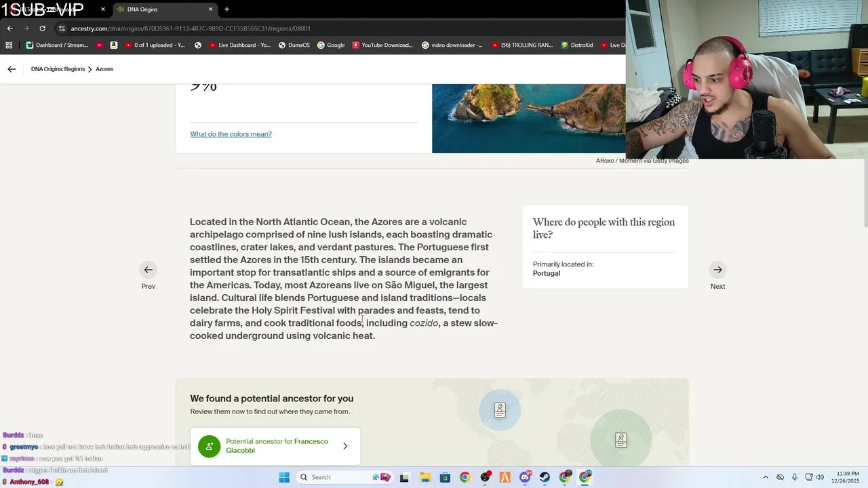868x488 pixels.
Task: Open the DumaOS bookmark
Action: [x=294, y=45]
